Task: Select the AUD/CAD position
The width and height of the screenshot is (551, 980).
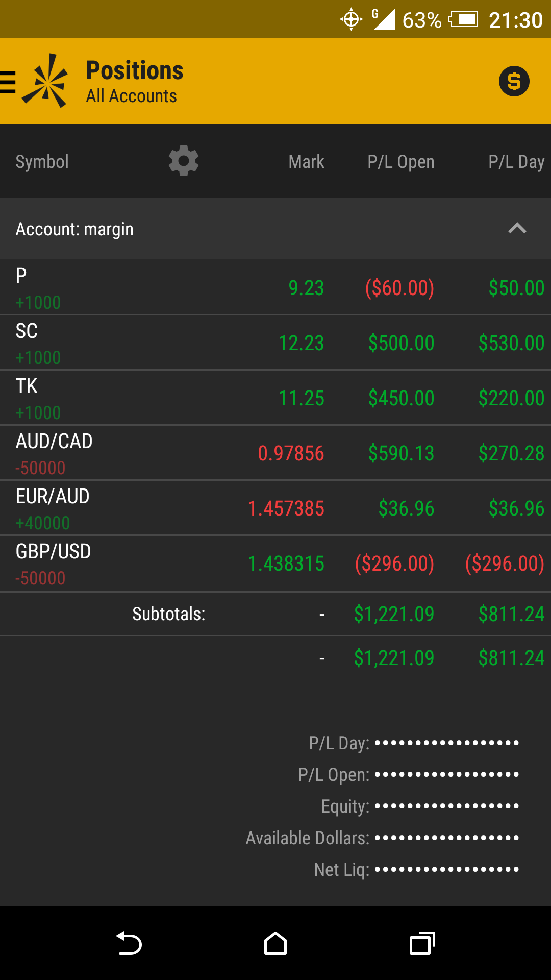Action: pos(275,453)
